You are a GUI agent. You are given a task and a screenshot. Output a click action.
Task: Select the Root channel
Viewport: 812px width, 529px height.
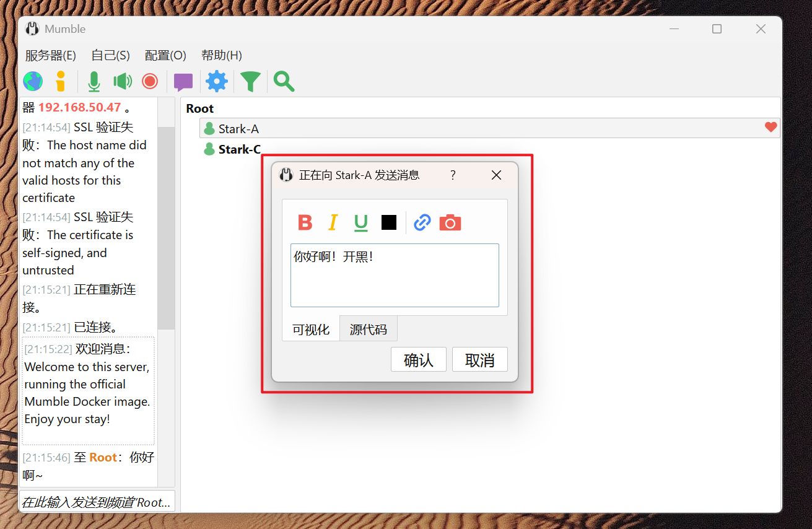(x=199, y=108)
